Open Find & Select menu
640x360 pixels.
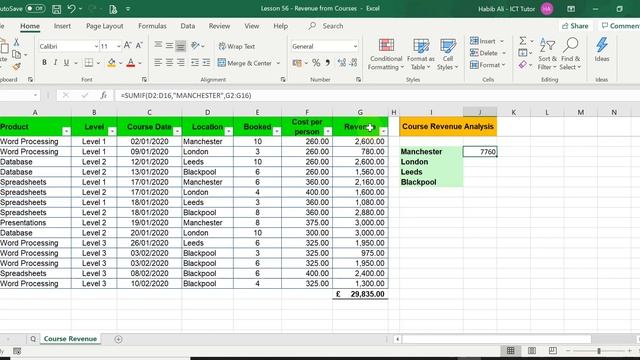[570, 54]
